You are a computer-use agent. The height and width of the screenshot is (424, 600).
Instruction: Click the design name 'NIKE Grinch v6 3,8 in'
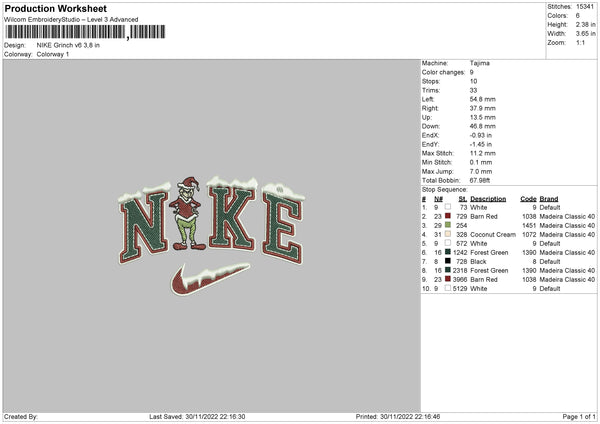68,45
